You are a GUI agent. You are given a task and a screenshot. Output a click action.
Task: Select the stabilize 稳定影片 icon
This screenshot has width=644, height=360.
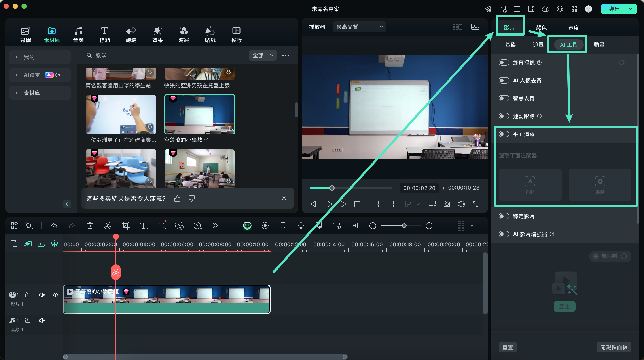[x=504, y=216]
